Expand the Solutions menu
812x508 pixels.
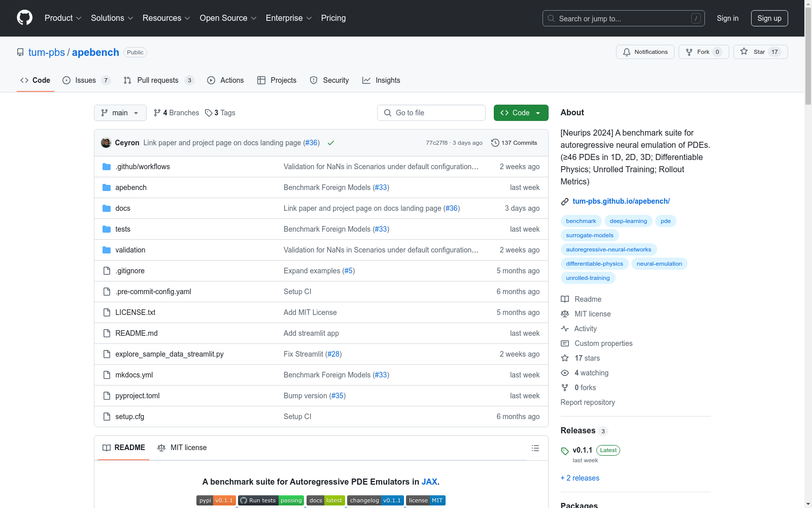pyautogui.click(x=112, y=18)
